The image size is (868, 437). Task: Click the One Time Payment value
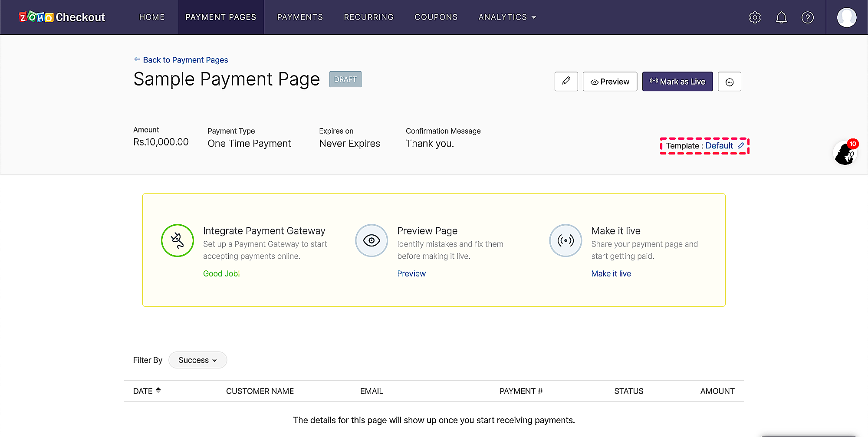point(249,144)
